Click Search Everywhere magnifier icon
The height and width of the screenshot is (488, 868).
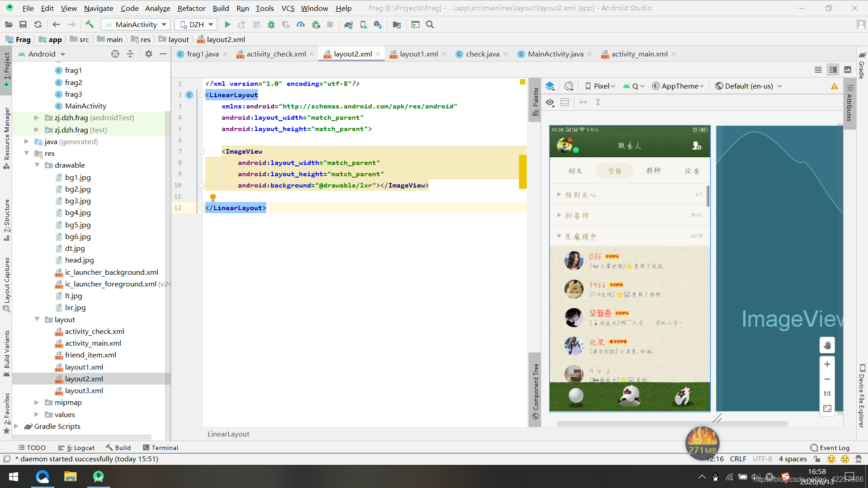[430, 24]
